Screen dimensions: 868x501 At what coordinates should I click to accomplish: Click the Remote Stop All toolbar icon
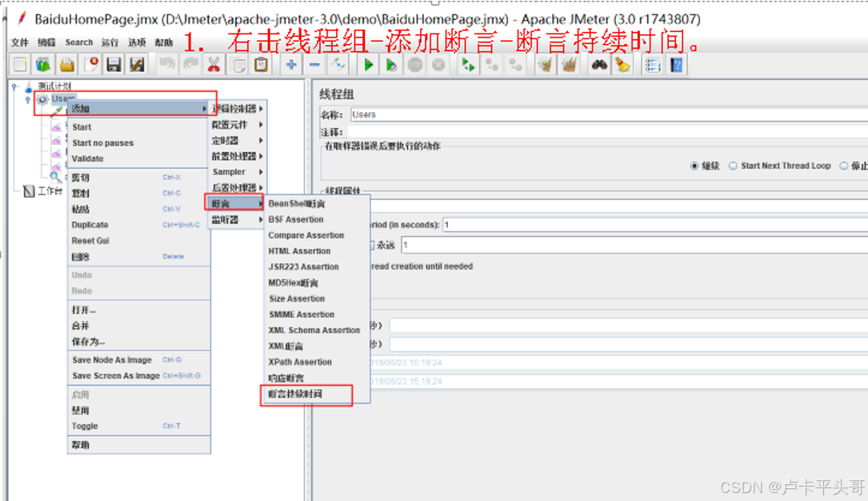[491, 65]
